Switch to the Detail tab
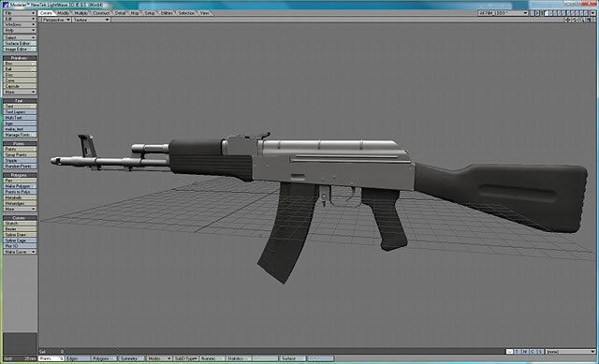 coord(121,13)
